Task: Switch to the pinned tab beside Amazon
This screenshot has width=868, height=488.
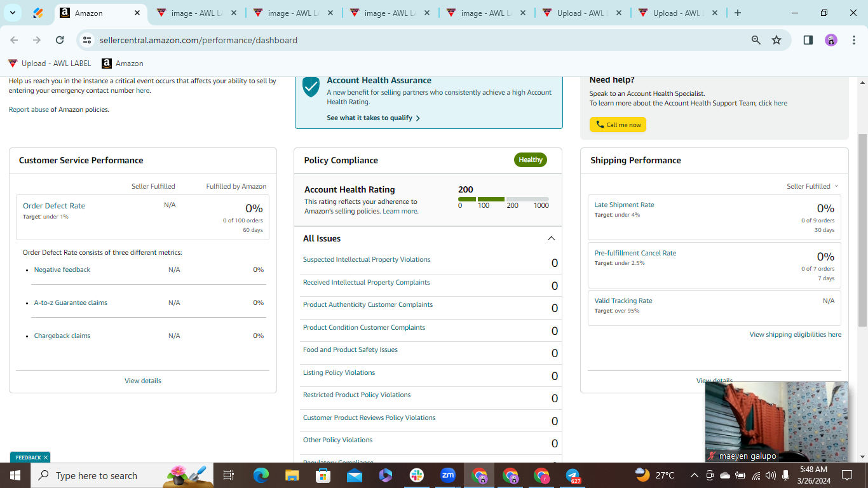Action: pyautogui.click(x=38, y=13)
